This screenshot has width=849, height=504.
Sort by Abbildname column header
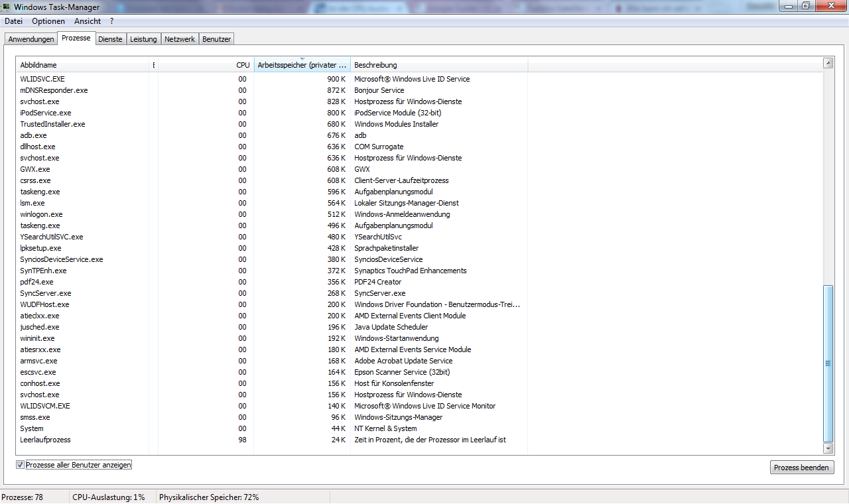point(84,65)
